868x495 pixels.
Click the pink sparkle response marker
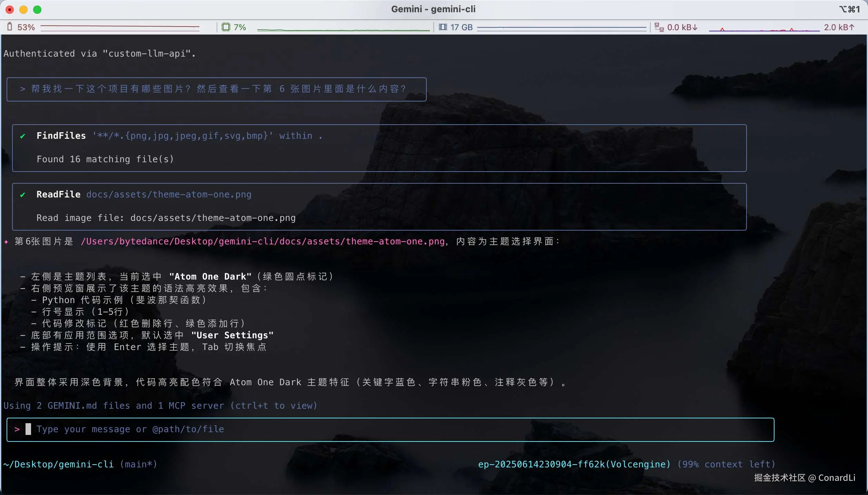point(6,242)
